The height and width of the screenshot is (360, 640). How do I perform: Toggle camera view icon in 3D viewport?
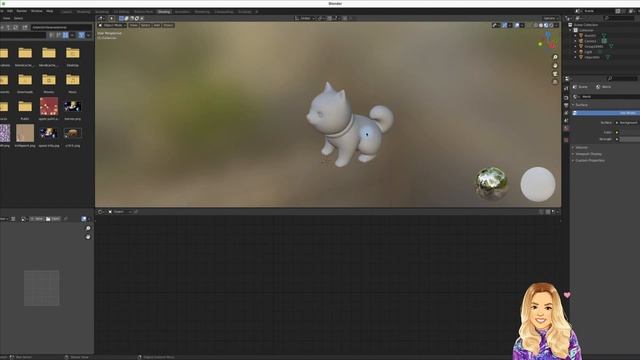pos(555,73)
